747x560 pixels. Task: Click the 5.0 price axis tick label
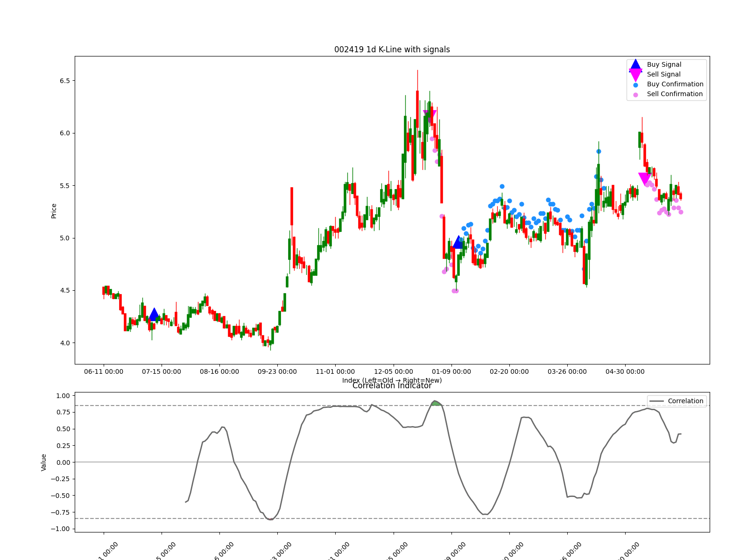click(x=64, y=238)
